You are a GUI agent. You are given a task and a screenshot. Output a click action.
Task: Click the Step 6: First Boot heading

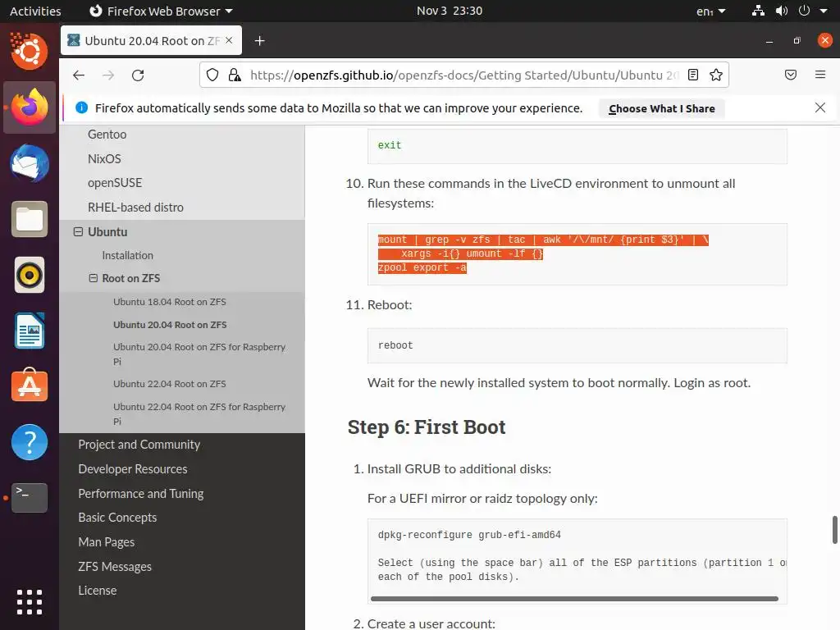(x=427, y=427)
